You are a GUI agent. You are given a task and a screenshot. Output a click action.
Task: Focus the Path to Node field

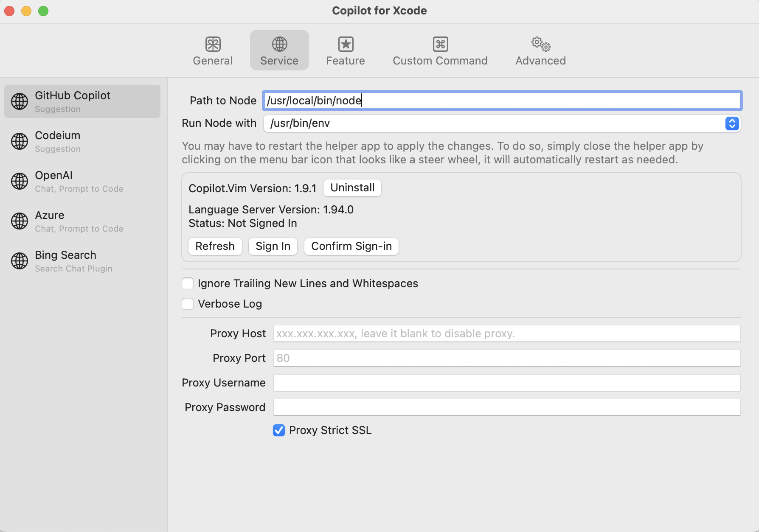(x=502, y=101)
